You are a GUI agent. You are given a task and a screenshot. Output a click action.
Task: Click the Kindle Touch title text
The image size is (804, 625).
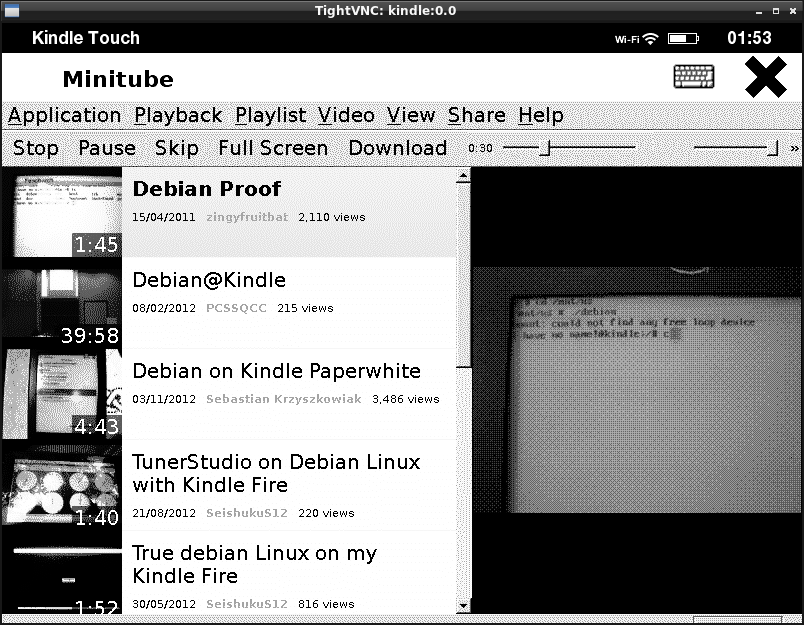pyautogui.click(x=86, y=38)
